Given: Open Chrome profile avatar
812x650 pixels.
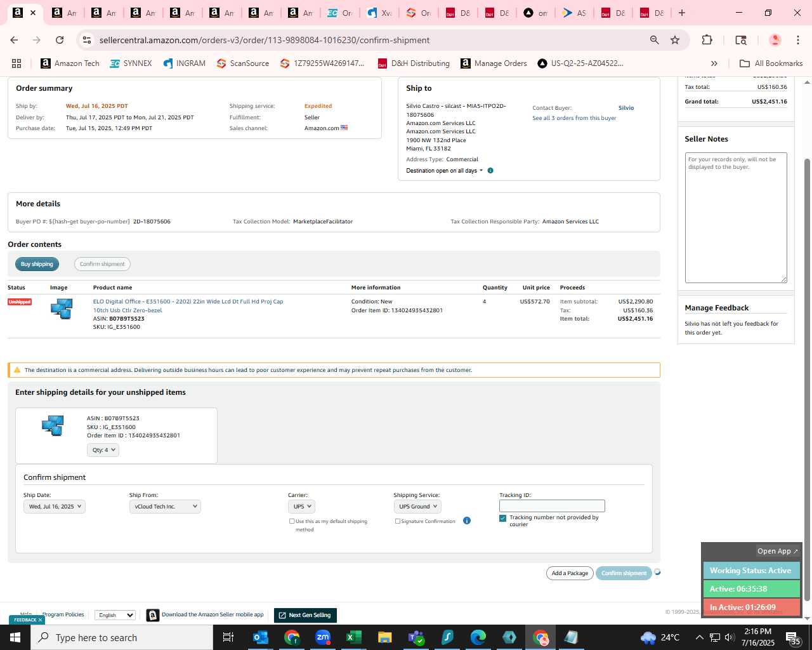Looking at the screenshot, I should [775, 40].
